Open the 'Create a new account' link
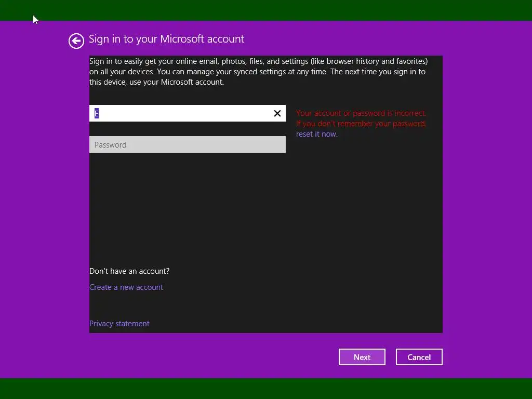532x399 pixels. 126,287
